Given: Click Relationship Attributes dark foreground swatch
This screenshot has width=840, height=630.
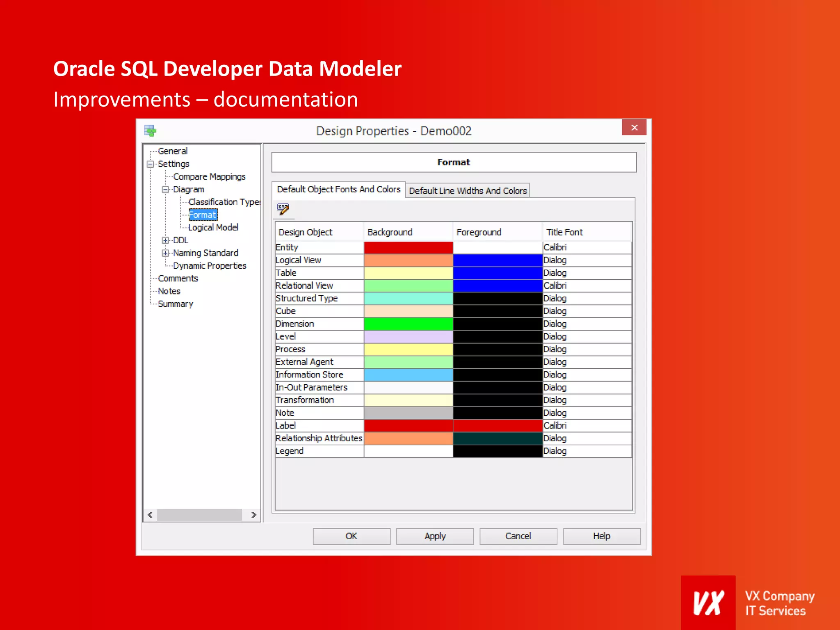Looking at the screenshot, I should click(498, 438).
